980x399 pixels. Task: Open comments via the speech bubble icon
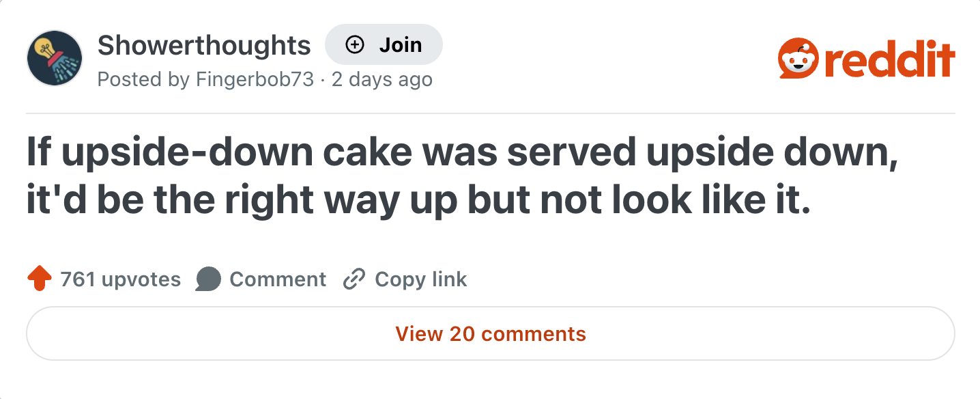point(208,279)
